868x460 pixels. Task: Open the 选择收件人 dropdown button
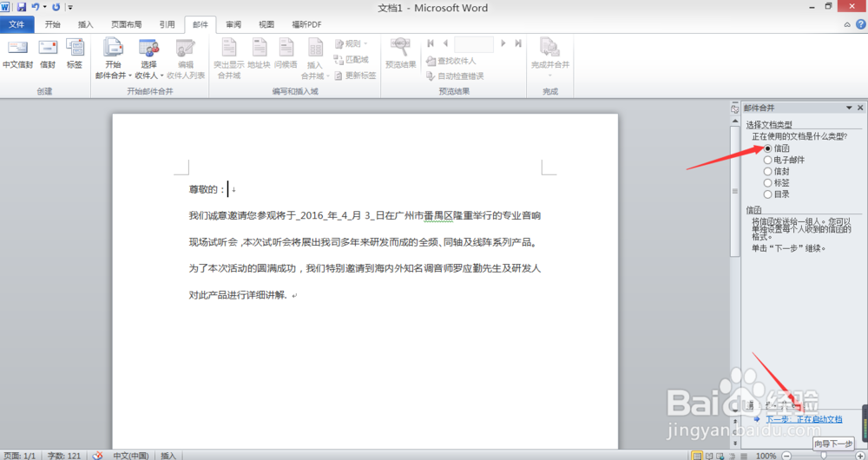click(x=149, y=59)
